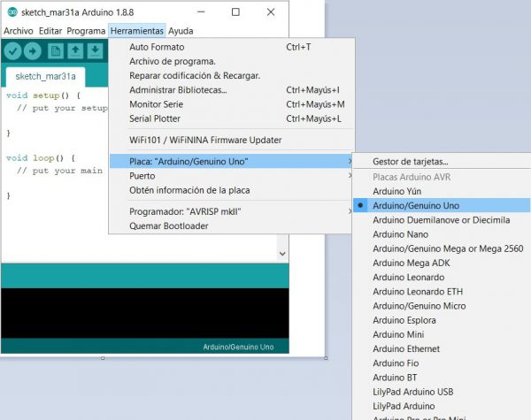Select Arduino Fio board
The image size is (531, 420).
442,363
